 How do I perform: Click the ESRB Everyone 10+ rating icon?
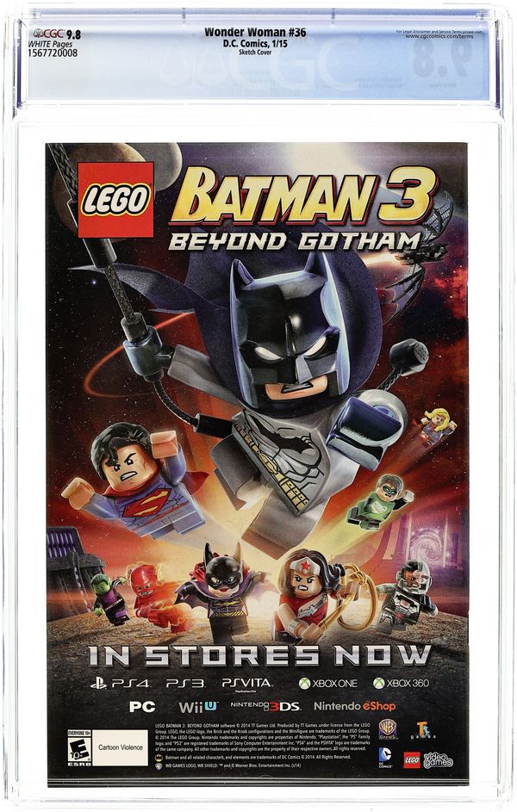[x=79, y=748]
